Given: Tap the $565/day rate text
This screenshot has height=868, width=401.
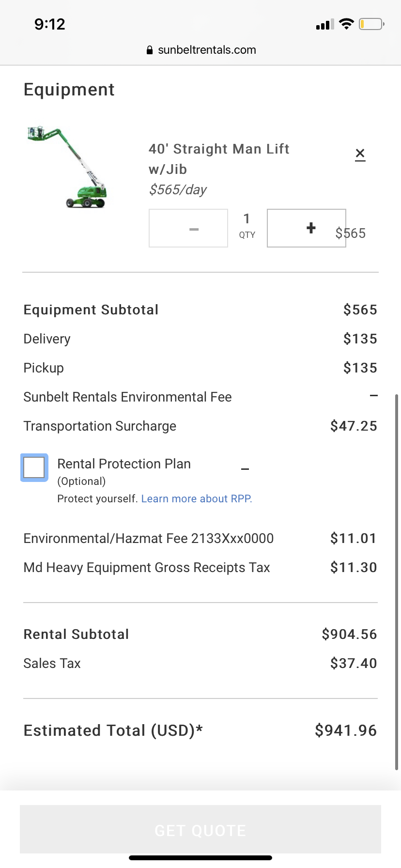Looking at the screenshot, I should (178, 190).
